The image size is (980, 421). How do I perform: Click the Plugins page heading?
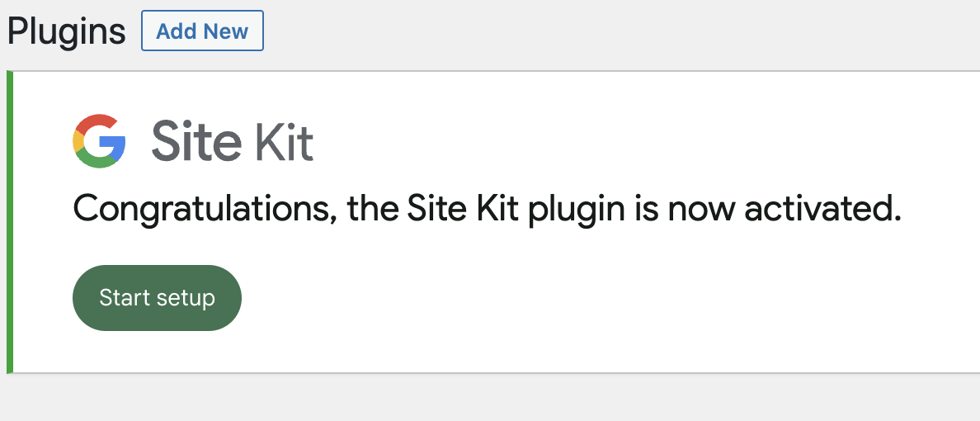66,31
